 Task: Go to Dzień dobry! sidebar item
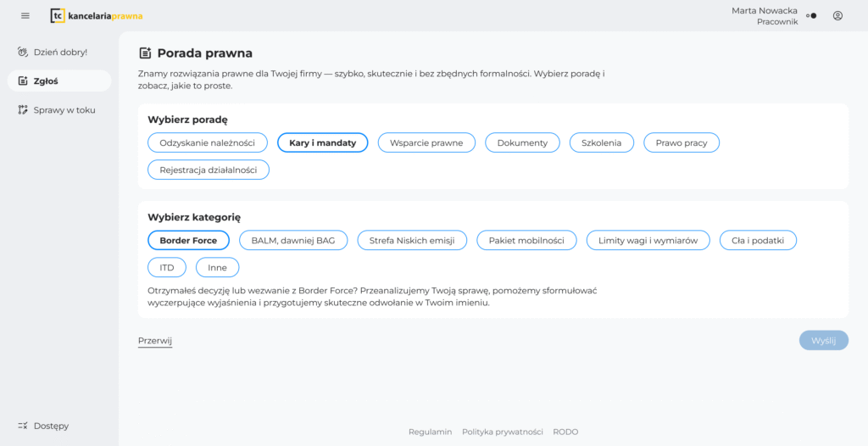[59, 52]
